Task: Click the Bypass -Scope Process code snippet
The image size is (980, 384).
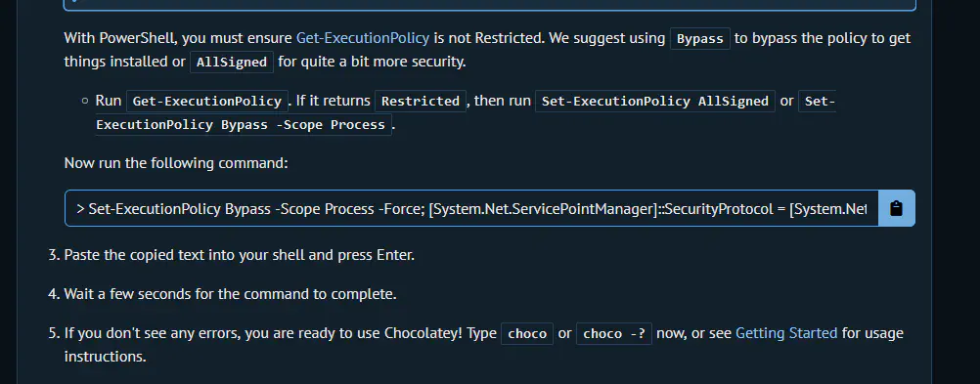Action: point(244,124)
